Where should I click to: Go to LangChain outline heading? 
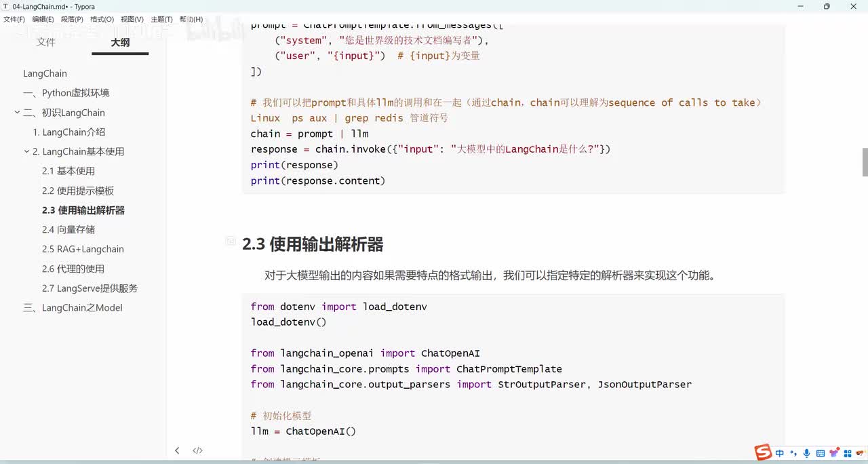(45, 73)
